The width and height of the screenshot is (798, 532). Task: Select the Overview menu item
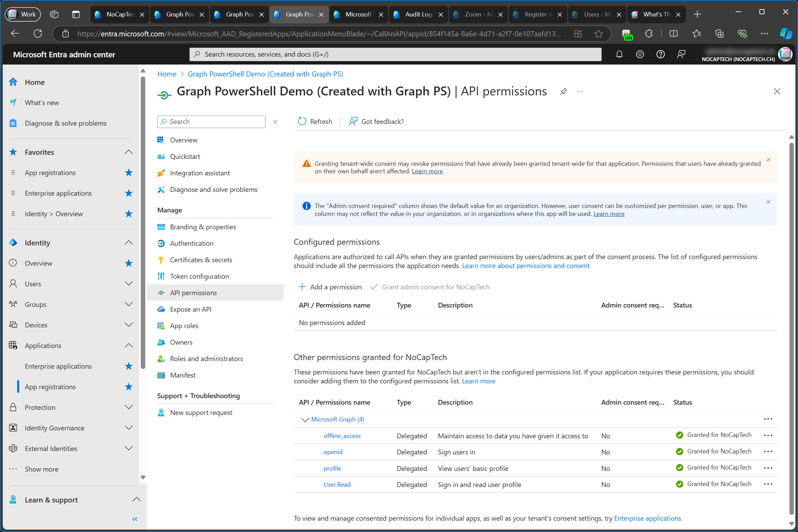click(x=183, y=140)
